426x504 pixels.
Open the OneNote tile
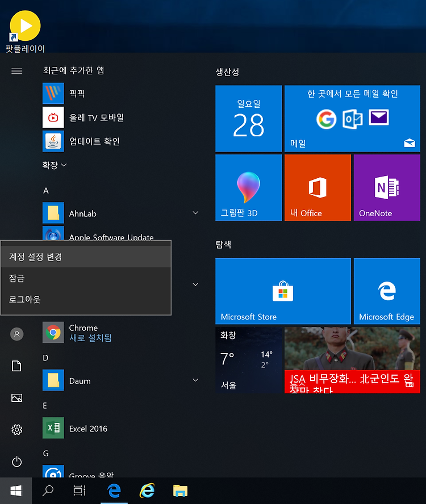pos(387,187)
